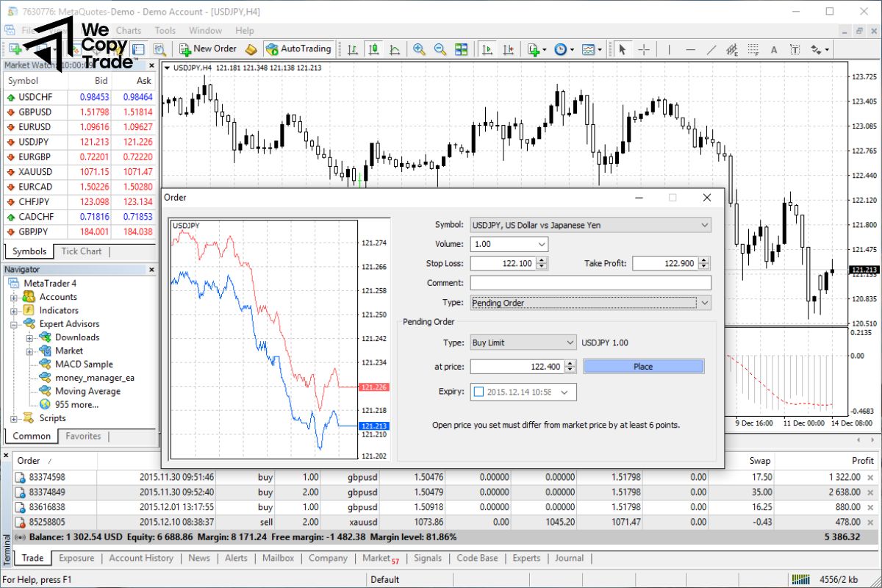Expand the Accounts node in Navigator

coord(14,297)
